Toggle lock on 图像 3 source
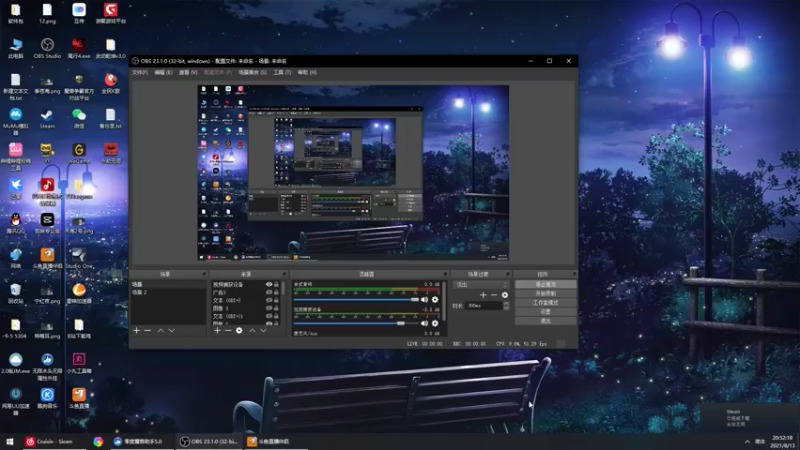This screenshot has height=450, width=800. point(277,308)
